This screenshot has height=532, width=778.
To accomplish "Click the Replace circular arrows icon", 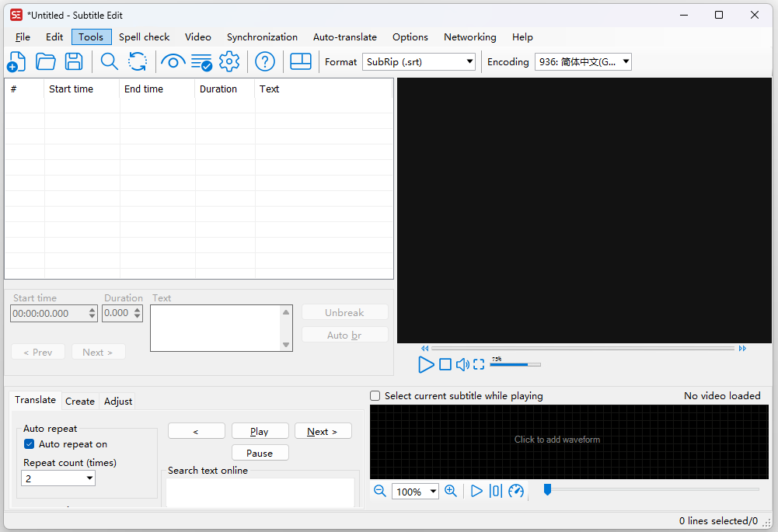I will [x=138, y=62].
